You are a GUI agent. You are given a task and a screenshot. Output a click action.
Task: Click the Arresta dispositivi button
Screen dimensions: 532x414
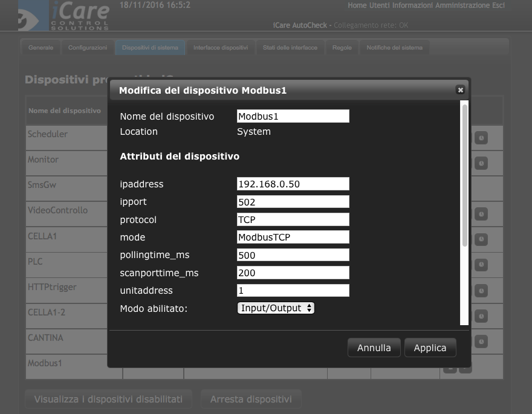point(251,399)
